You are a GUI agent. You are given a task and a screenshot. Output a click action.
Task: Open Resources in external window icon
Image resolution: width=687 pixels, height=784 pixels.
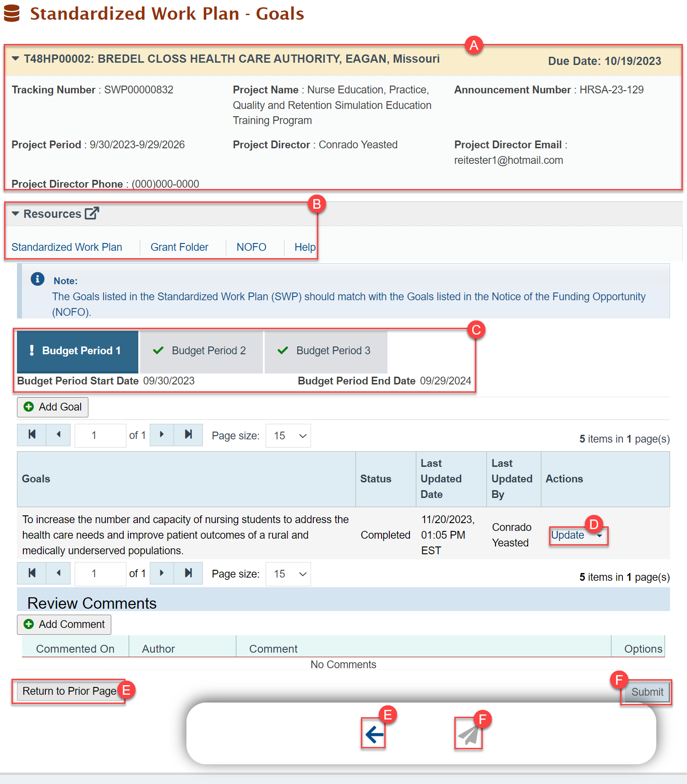point(92,213)
